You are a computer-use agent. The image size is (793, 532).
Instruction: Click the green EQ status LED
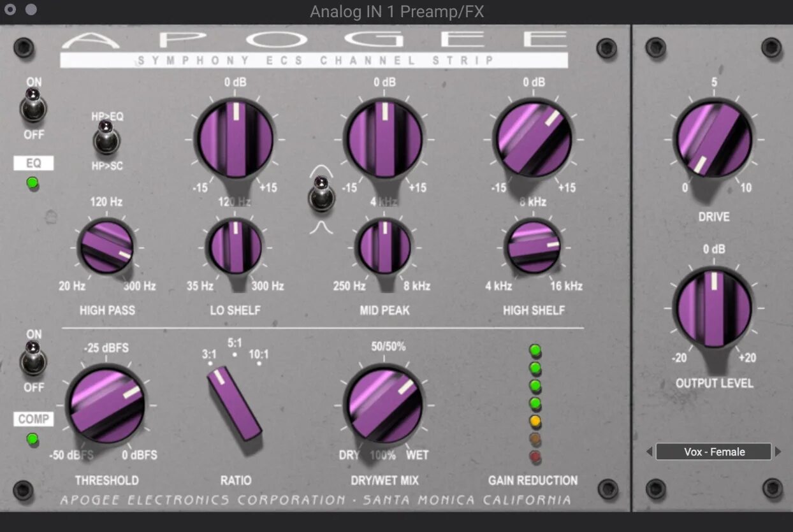coord(33,184)
